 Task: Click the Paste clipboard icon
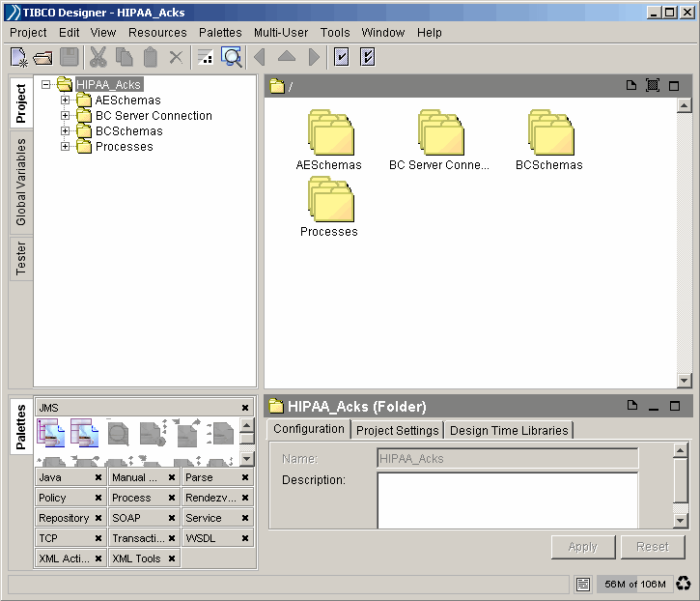coord(151,57)
